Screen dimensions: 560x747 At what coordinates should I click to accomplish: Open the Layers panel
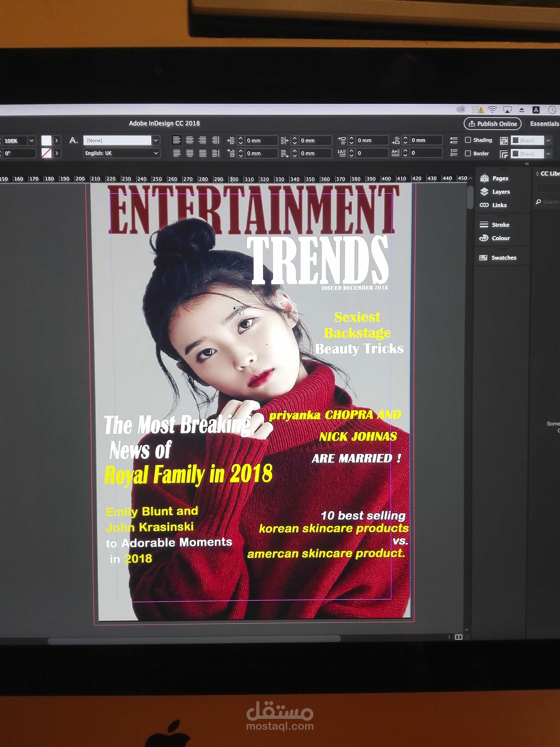[501, 191]
